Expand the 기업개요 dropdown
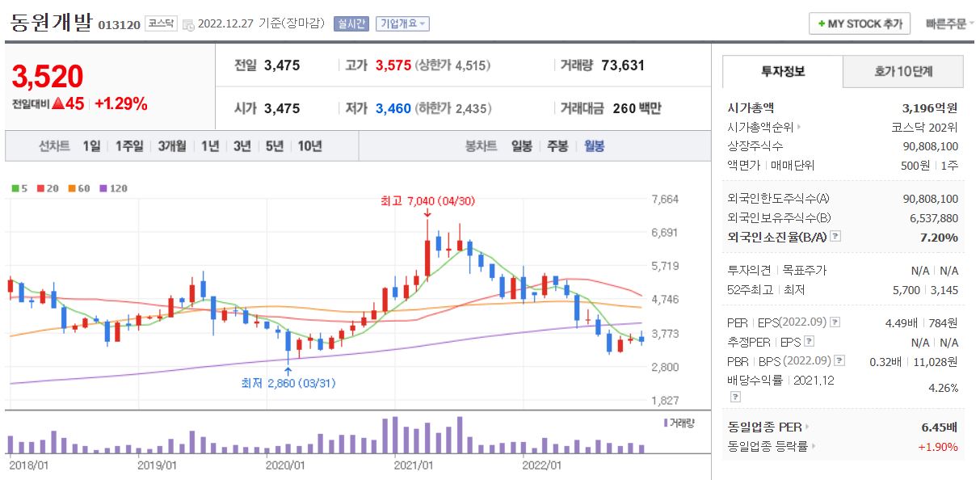Viewport: 980px width, 480px height. pyautogui.click(x=402, y=24)
